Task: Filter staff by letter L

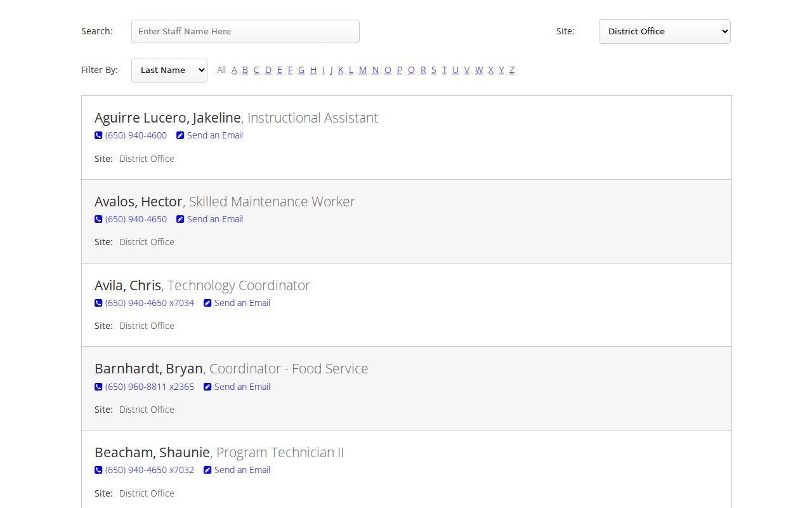Action: 351,70
